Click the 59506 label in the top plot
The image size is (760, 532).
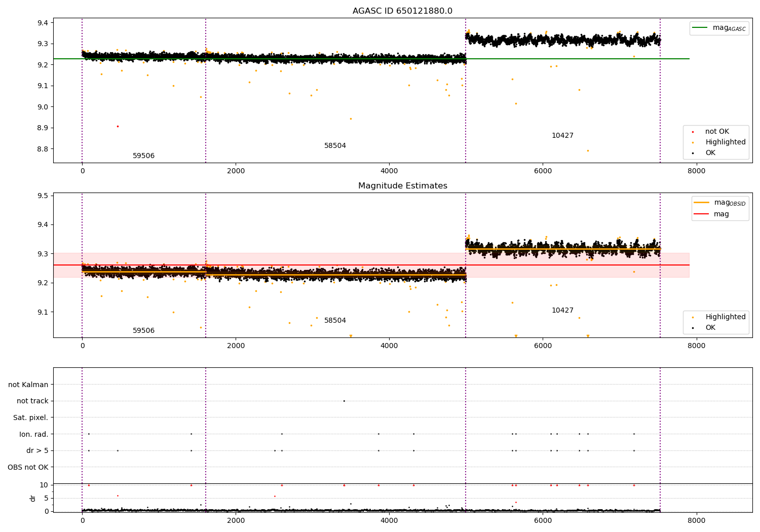[143, 156]
